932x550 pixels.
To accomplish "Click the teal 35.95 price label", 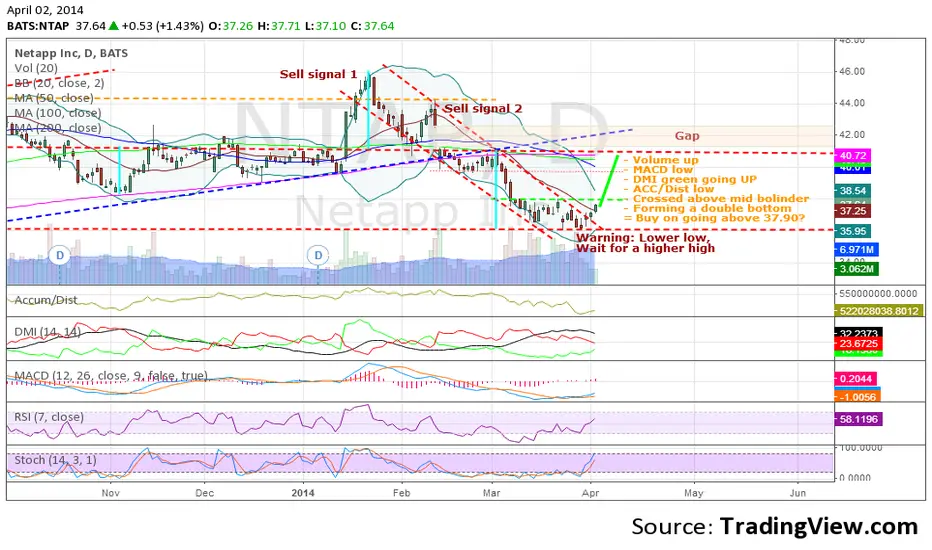I will tap(852, 231).
